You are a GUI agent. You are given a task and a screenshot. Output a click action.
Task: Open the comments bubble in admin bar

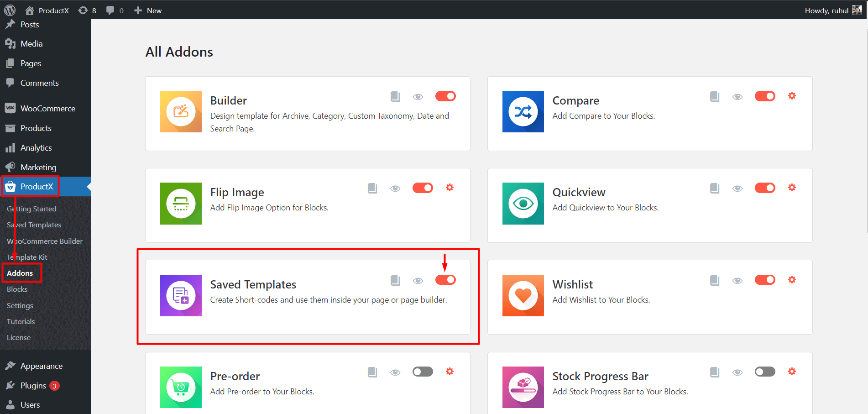pos(115,10)
